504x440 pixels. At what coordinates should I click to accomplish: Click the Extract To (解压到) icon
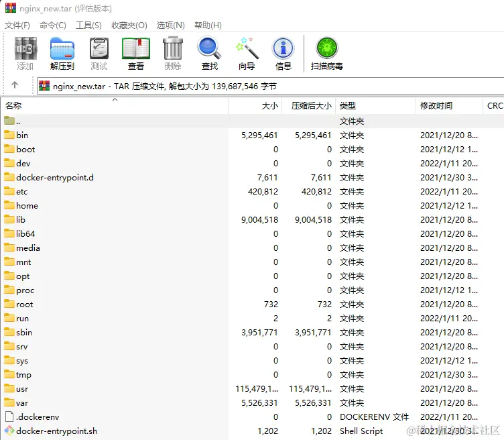click(x=62, y=49)
